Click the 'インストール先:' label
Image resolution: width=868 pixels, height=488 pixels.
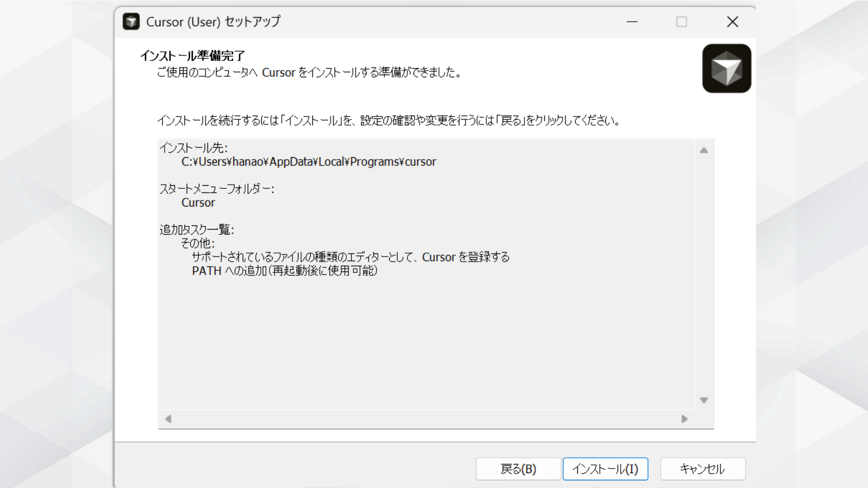(x=193, y=148)
